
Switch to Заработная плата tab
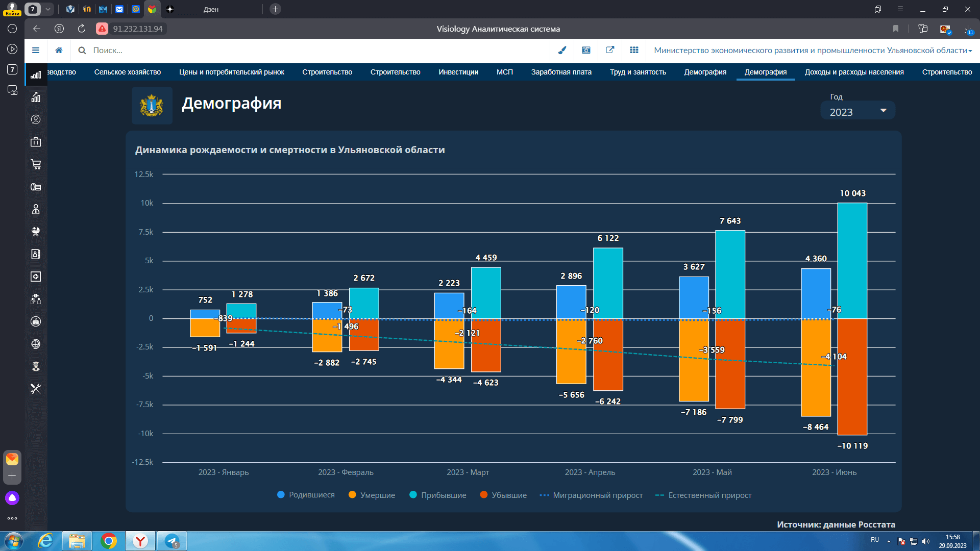561,72
